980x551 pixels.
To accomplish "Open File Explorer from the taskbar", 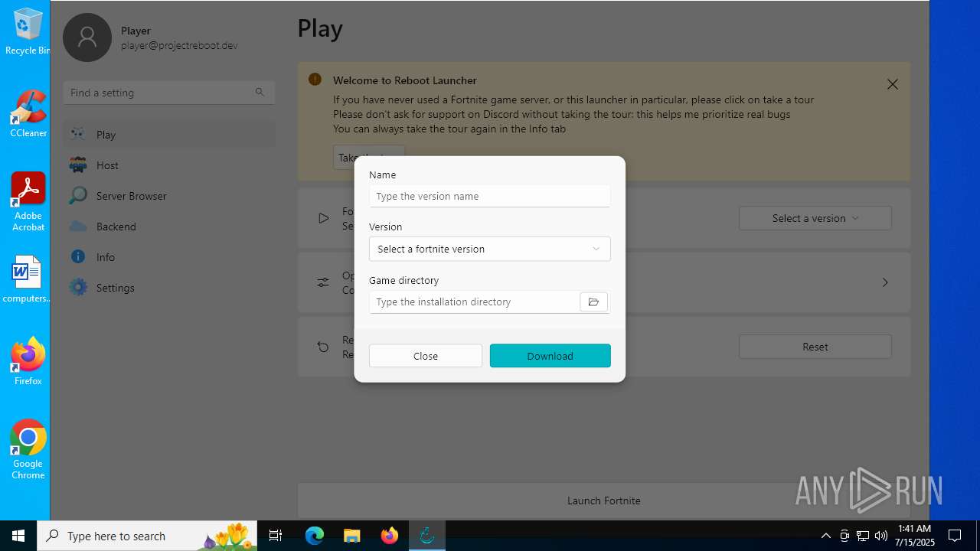I will click(x=351, y=536).
